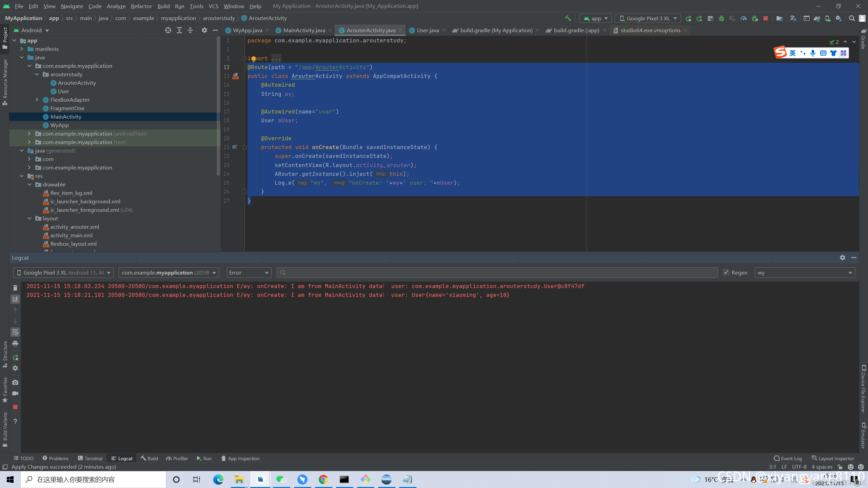Screen dimensions: 868x488
Task: Start screen recording with video camera icon
Action: click(15, 393)
